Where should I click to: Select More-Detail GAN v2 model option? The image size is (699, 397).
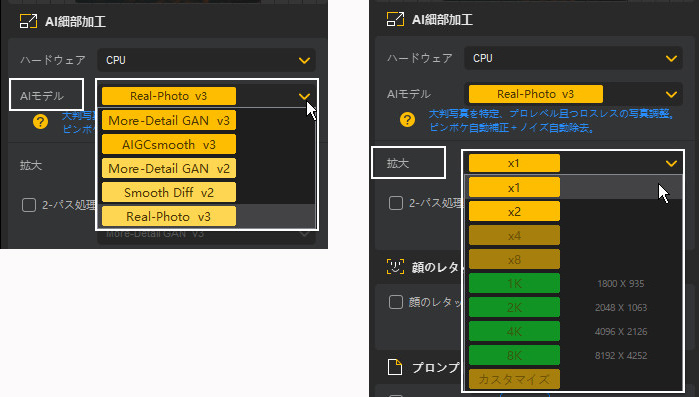pos(169,168)
